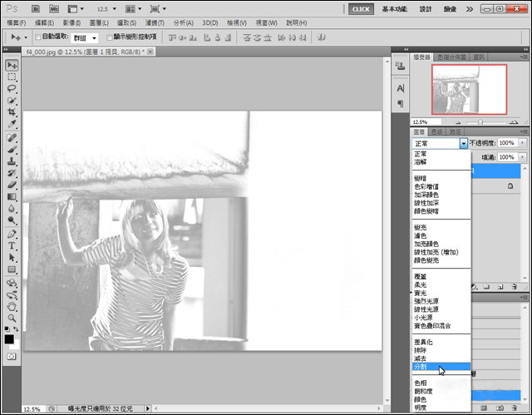
Task: Select the History Brush tool
Action: click(x=12, y=173)
